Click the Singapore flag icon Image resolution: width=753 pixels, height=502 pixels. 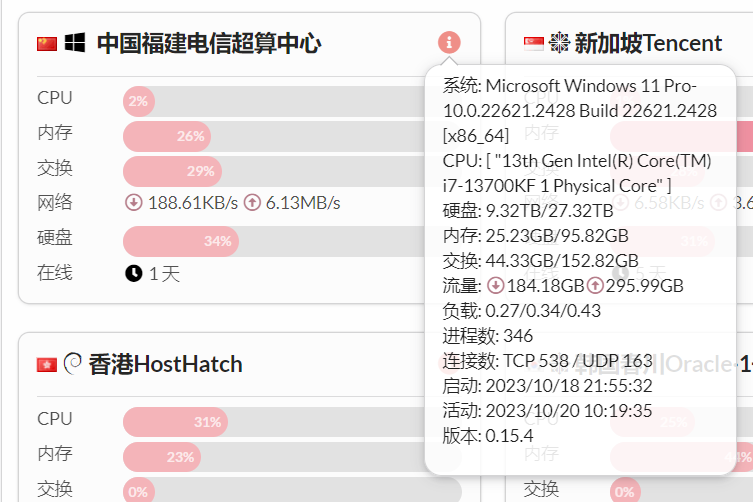(534, 43)
